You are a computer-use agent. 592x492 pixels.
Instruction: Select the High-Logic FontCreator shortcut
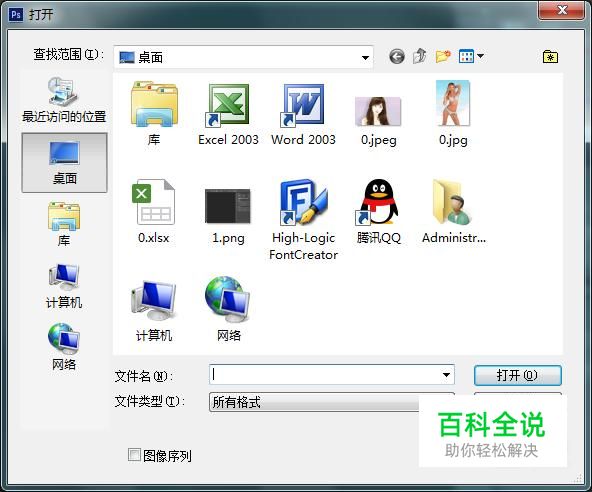tap(304, 219)
